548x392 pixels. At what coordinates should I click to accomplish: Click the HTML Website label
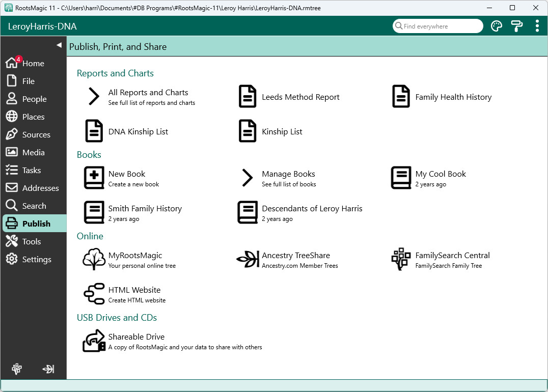click(134, 290)
